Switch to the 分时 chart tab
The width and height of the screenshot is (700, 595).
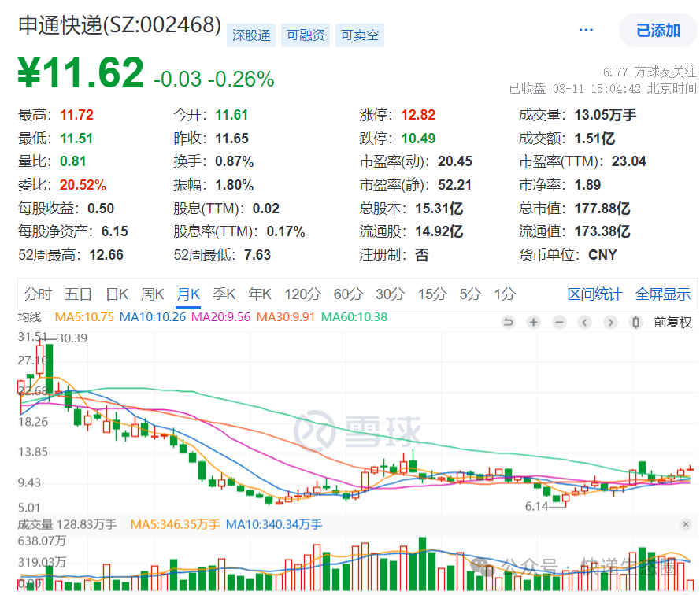coord(38,294)
